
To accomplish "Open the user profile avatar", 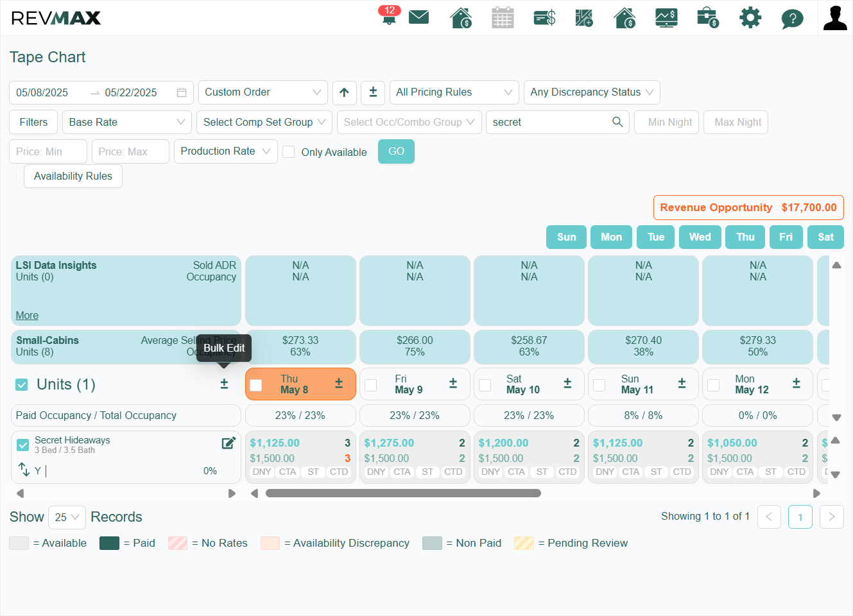I will [x=835, y=18].
